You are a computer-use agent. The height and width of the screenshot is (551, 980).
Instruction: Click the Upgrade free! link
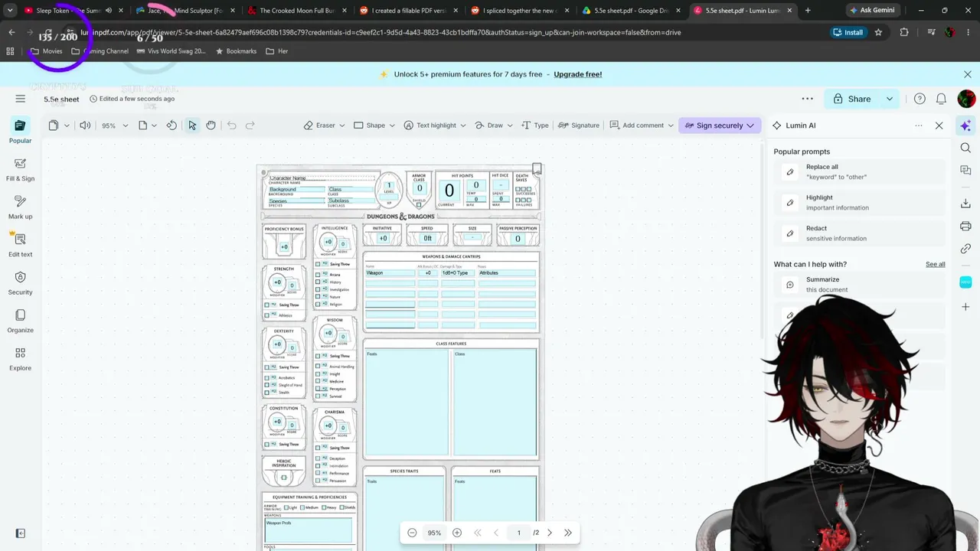tap(578, 74)
